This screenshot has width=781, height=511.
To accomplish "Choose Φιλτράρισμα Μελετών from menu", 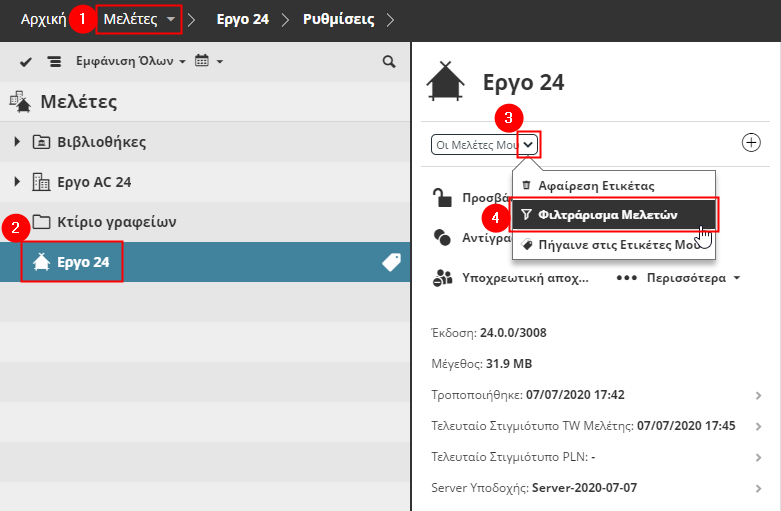I will pos(614,215).
